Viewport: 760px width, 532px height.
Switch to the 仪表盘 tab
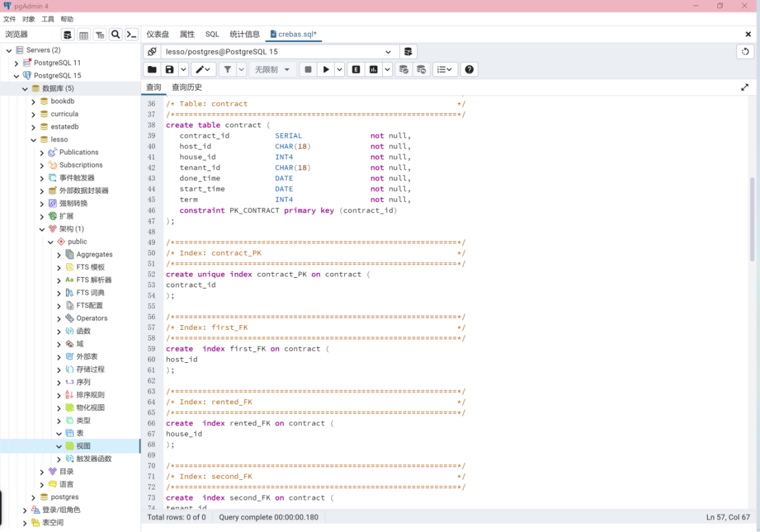pyautogui.click(x=157, y=34)
